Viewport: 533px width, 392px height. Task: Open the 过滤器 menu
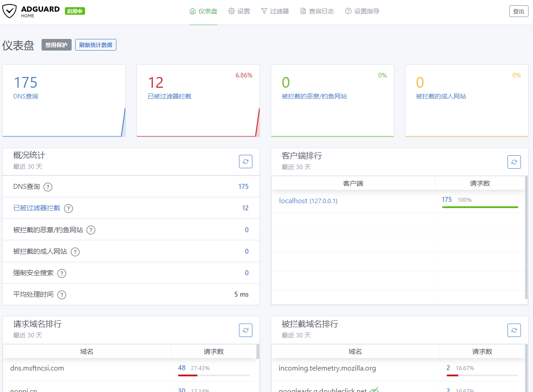click(x=275, y=11)
